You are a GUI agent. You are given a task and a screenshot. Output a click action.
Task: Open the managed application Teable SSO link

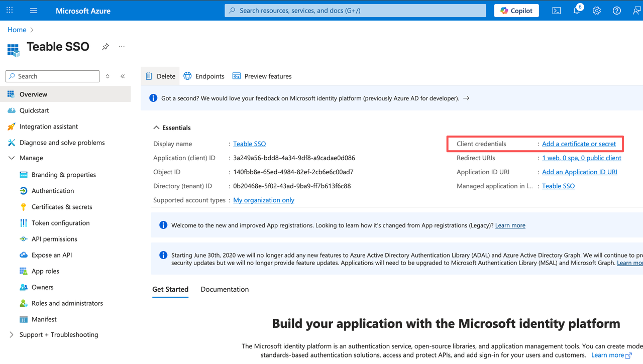pyautogui.click(x=558, y=186)
